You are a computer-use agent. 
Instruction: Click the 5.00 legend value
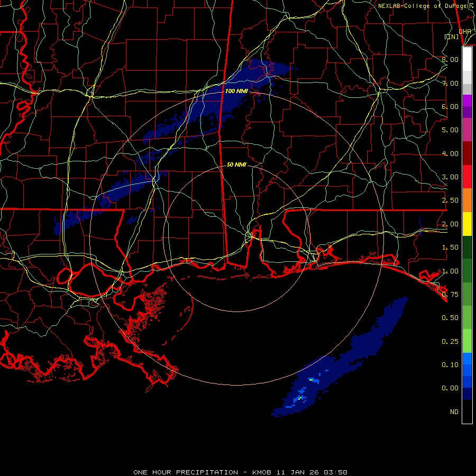coord(450,130)
